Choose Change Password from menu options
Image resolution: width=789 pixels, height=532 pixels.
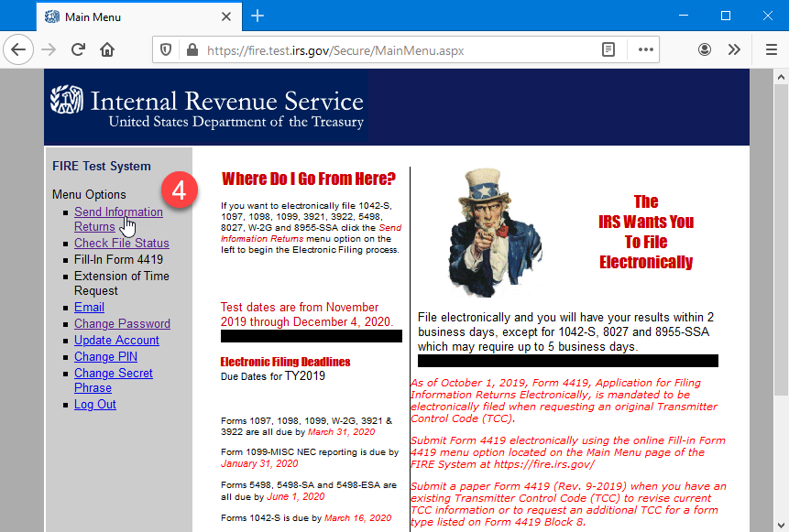point(122,323)
